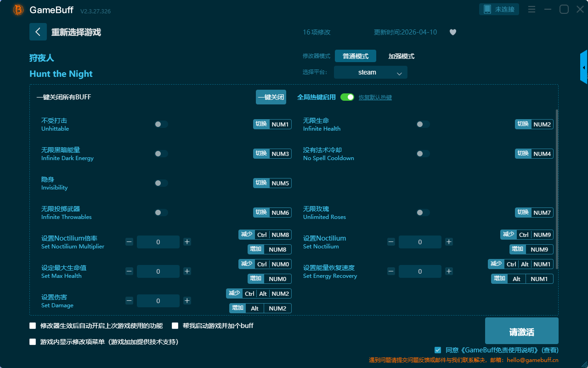This screenshot has height=368, width=588.
Task: Click restore default hotkeys link
Action: tap(375, 98)
